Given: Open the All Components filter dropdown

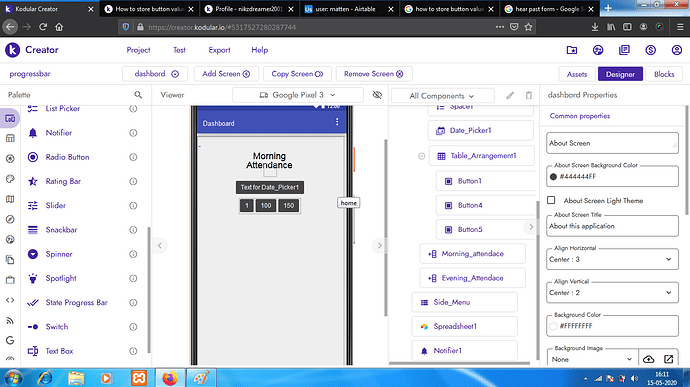Looking at the screenshot, I should (442, 96).
